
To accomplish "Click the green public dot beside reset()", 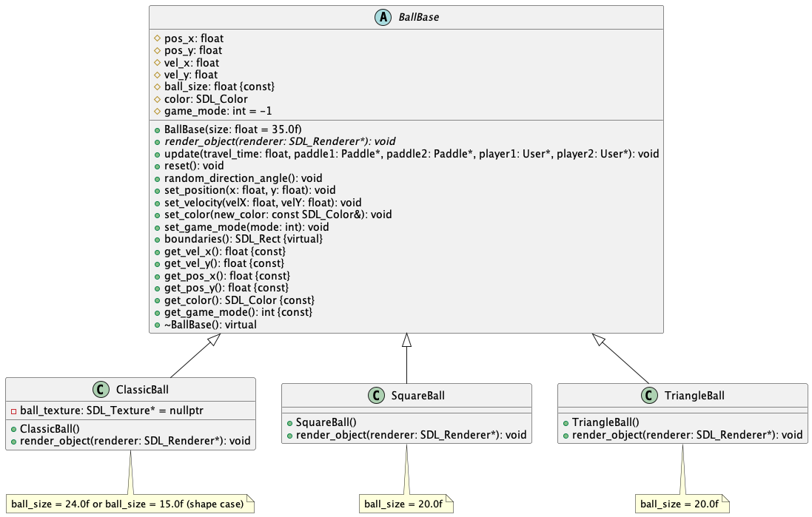I will 158,166.
